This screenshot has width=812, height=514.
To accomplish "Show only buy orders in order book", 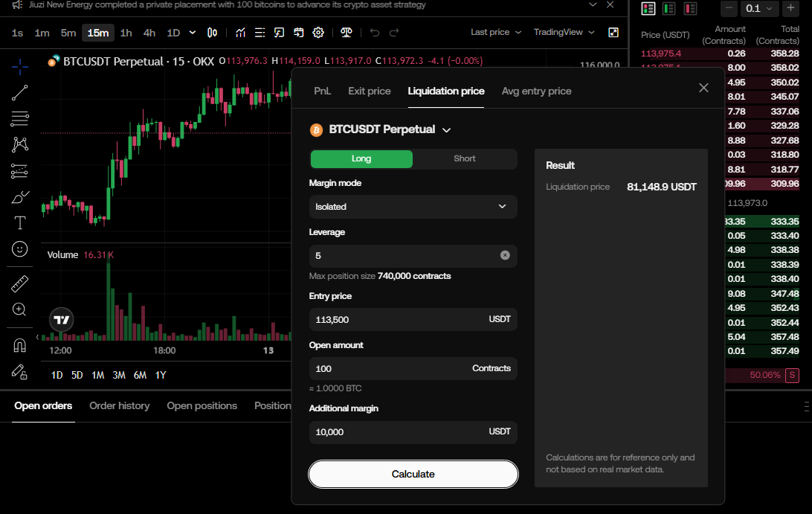I will [x=669, y=9].
